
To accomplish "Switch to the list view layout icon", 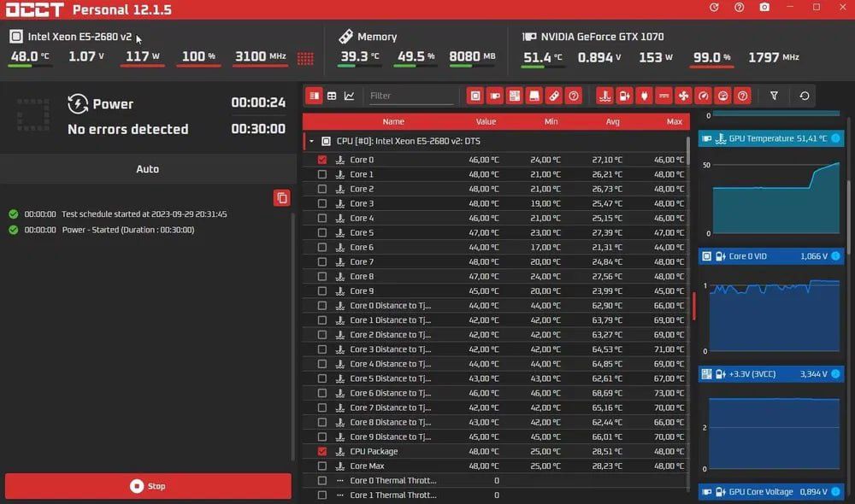I will 314,96.
